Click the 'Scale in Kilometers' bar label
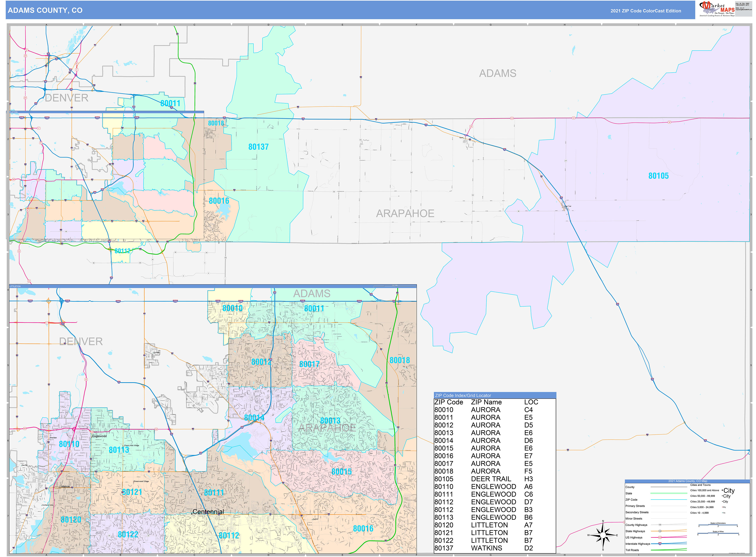756x557 pixels. pos(718,523)
